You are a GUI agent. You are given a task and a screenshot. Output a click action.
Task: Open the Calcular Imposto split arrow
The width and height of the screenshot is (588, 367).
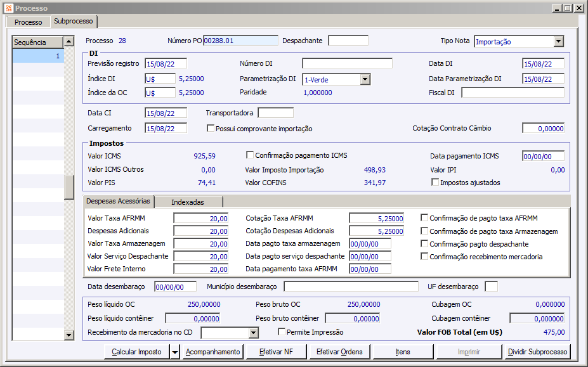click(174, 352)
